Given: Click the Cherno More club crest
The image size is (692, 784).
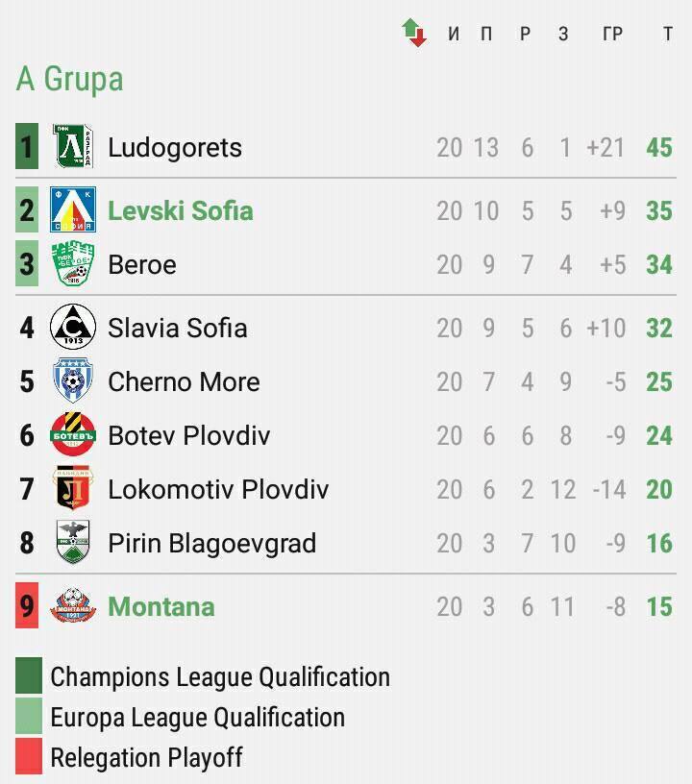Looking at the screenshot, I should (x=73, y=380).
